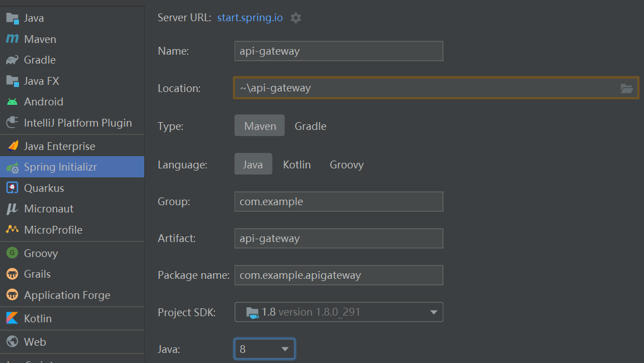This screenshot has width=644, height=363.
Task: Click the Java project type icon
Action: pyautogui.click(x=12, y=18)
